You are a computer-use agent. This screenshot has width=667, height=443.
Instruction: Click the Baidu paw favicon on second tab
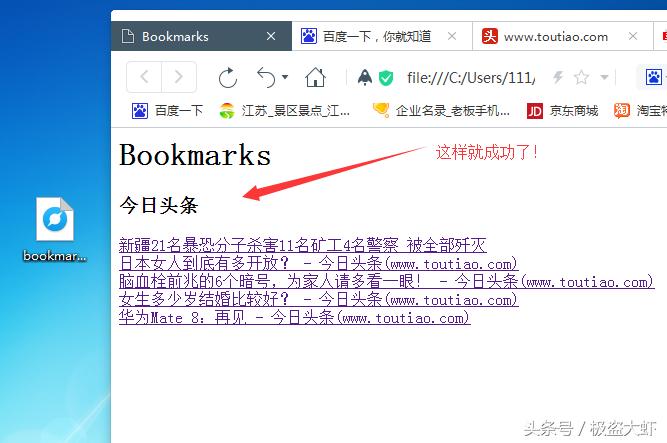[309, 36]
